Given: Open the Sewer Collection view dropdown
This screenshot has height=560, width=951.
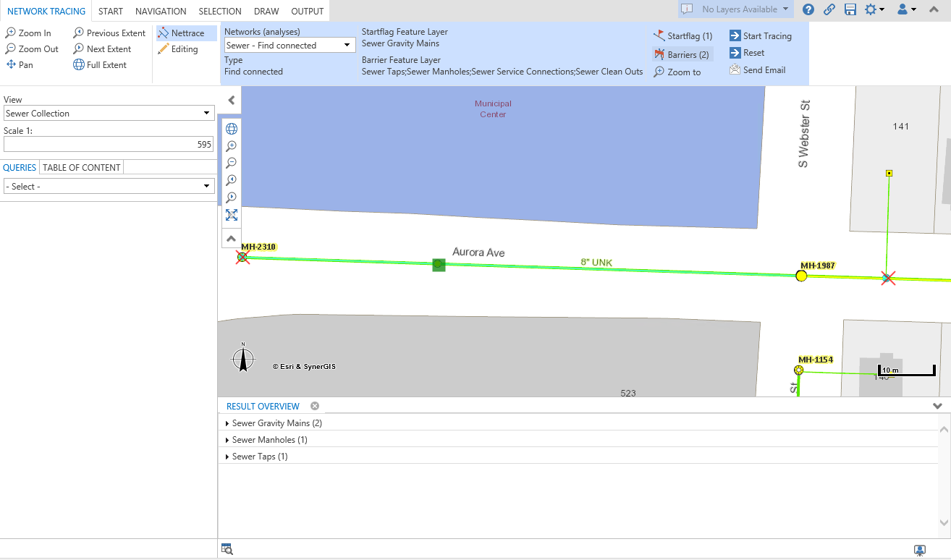Looking at the screenshot, I should pos(109,114).
